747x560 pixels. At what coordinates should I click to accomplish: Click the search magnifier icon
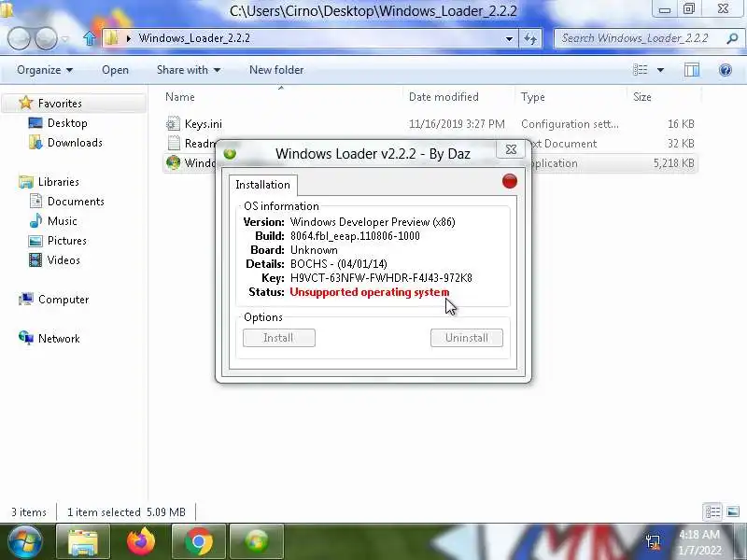(732, 38)
